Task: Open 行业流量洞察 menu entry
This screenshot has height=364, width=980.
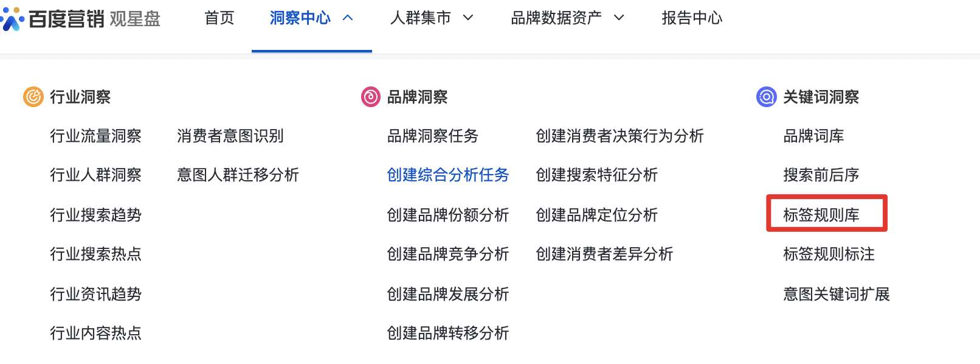Action: [95, 136]
